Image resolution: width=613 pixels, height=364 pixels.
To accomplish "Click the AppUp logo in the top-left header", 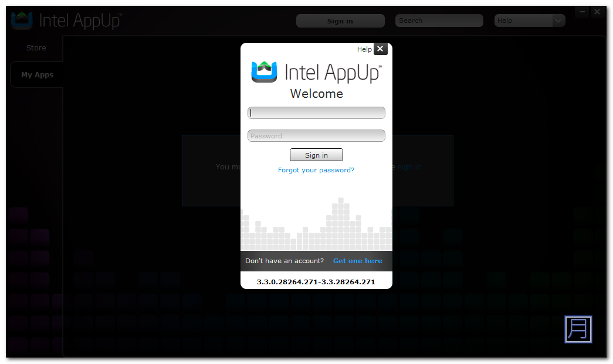I will [66, 21].
